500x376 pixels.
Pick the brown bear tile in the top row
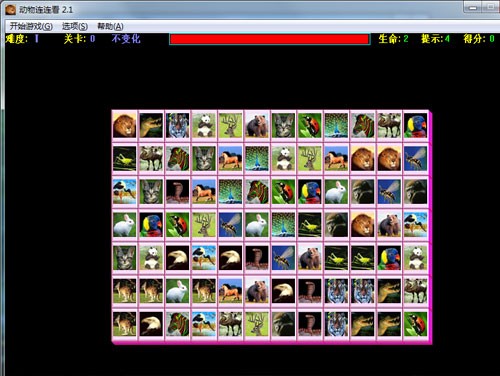click(x=257, y=125)
